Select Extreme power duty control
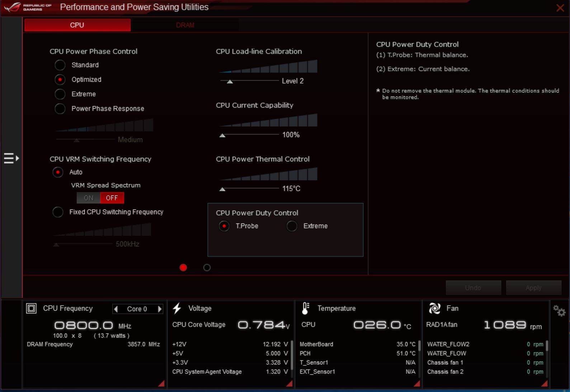This screenshot has height=392, width=570. (x=292, y=226)
